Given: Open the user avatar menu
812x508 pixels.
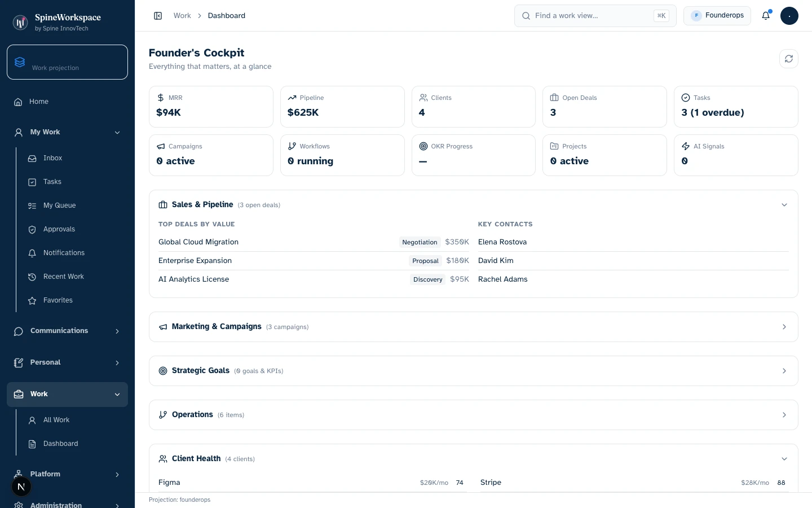Looking at the screenshot, I should pyautogui.click(x=789, y=16).
